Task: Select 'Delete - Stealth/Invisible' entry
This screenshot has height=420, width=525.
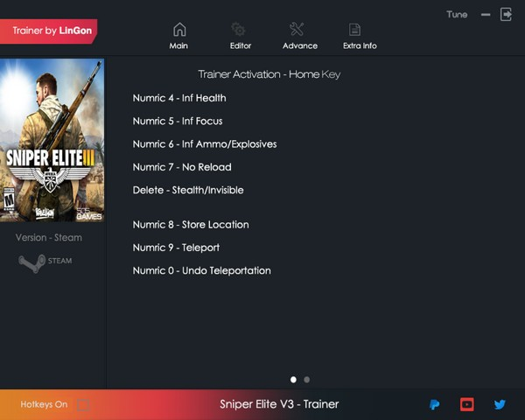Action: coord(188,190)
